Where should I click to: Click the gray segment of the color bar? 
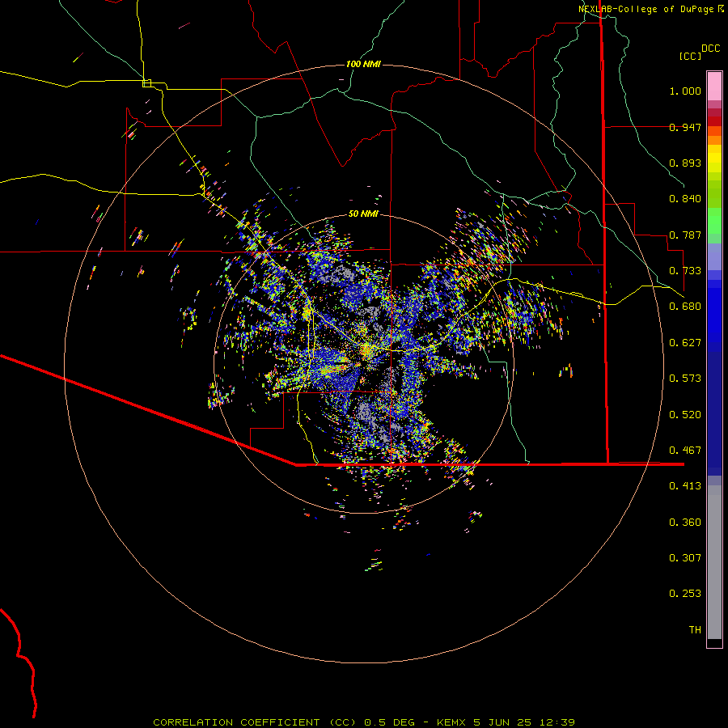click(714, 562)
